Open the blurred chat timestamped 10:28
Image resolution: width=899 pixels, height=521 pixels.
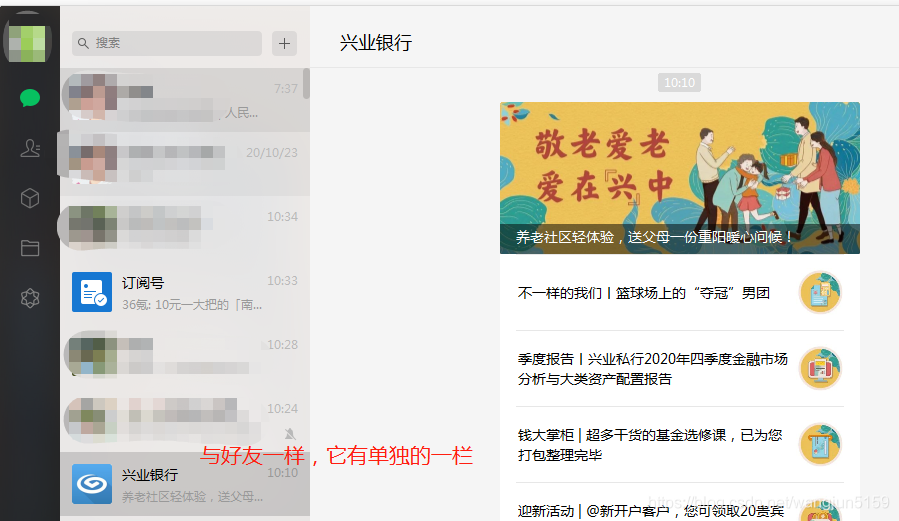coord(185,356)
